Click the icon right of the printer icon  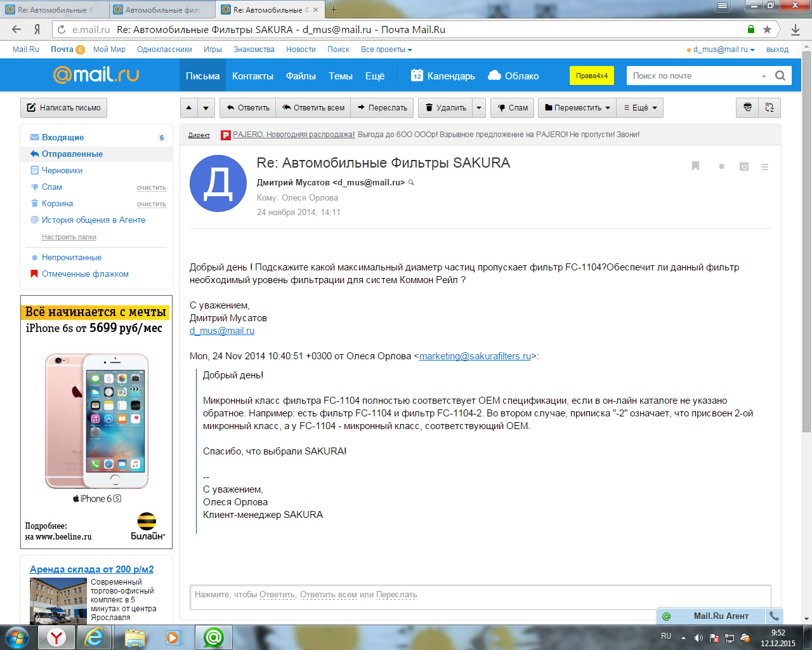tap(769, 108)
